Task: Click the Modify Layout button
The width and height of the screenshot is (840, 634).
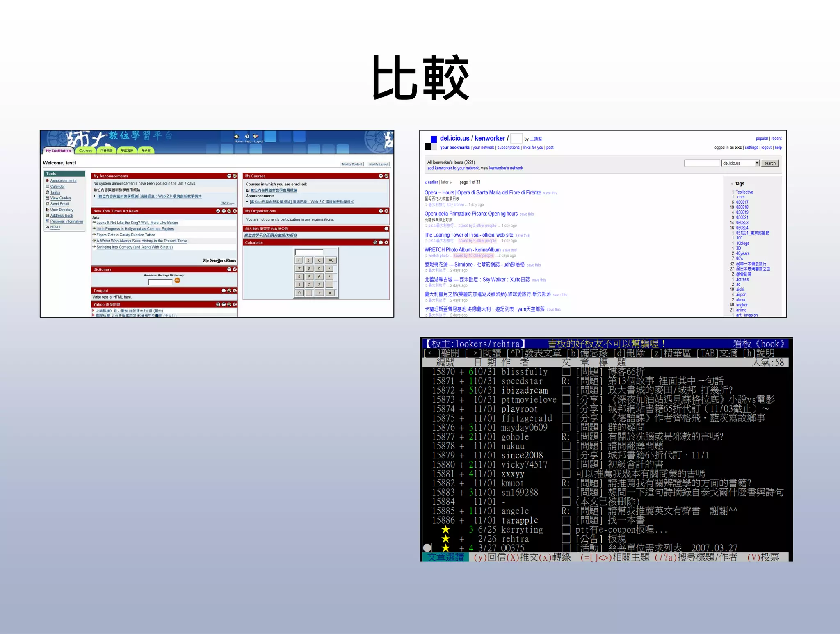Action: (x=378, y=164)
